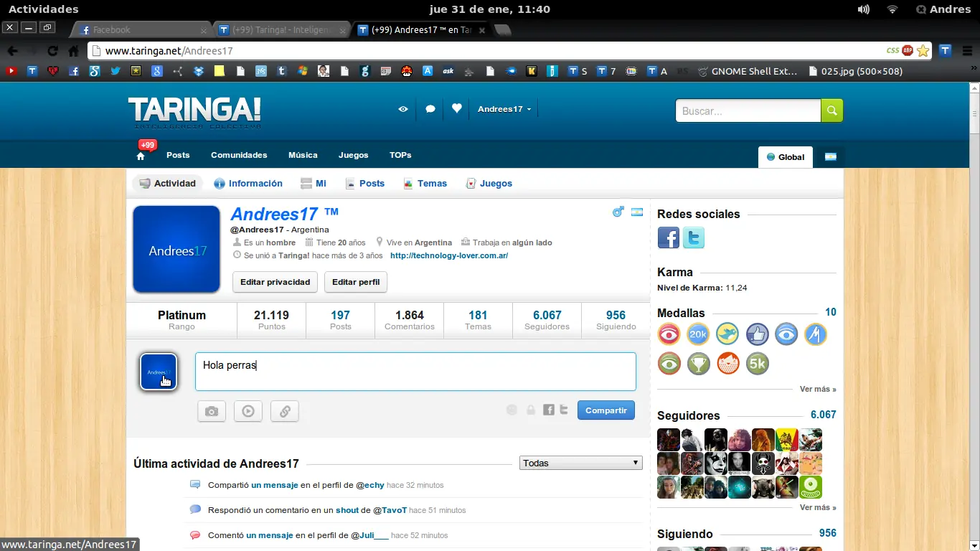Image resolution: width=980 pixels, height=551 pixels.
Task: Open the GNOME volume indicator
Action: point(864,9)
